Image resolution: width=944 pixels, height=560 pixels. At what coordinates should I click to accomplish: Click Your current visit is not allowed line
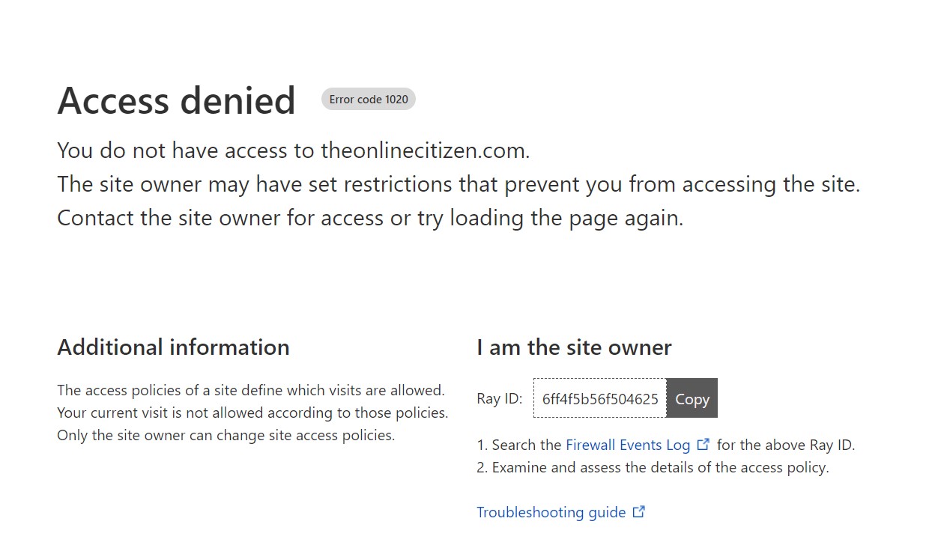pyautogui.click(x=252, y=413)
